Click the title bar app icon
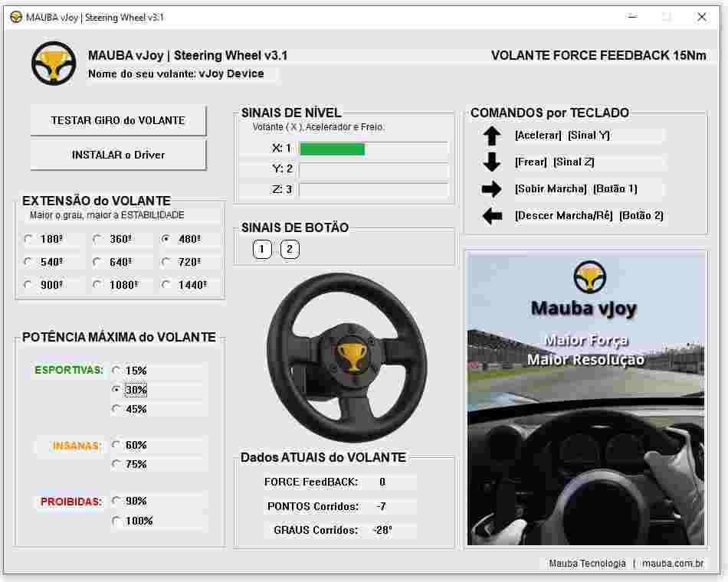This screenshot has width=728, height=582. pos(16,17)
